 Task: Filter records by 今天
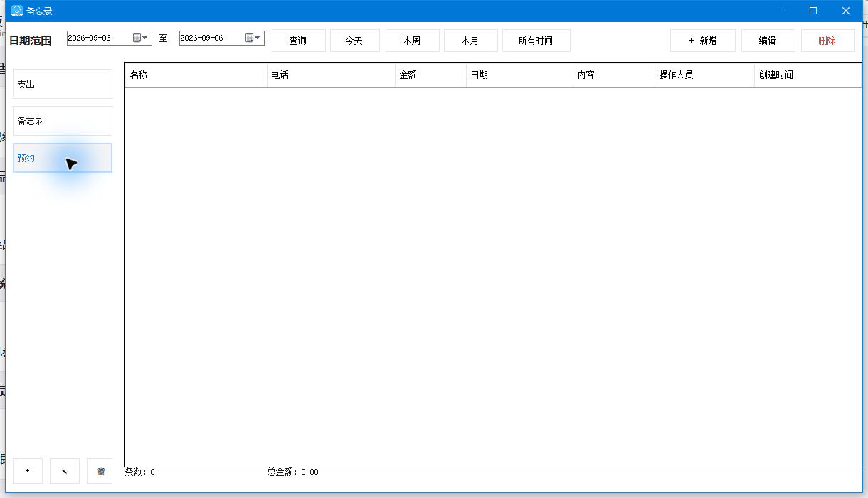tap(354, 41)
